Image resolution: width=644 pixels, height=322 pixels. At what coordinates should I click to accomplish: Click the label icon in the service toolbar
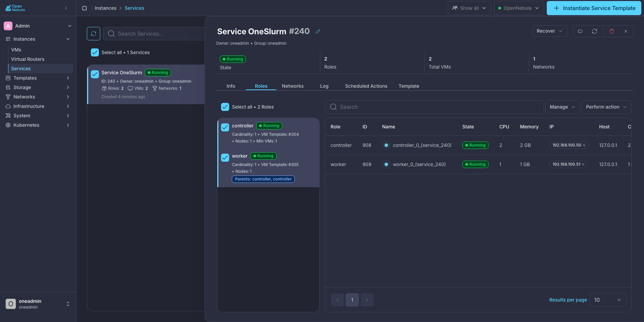[580, 31]
